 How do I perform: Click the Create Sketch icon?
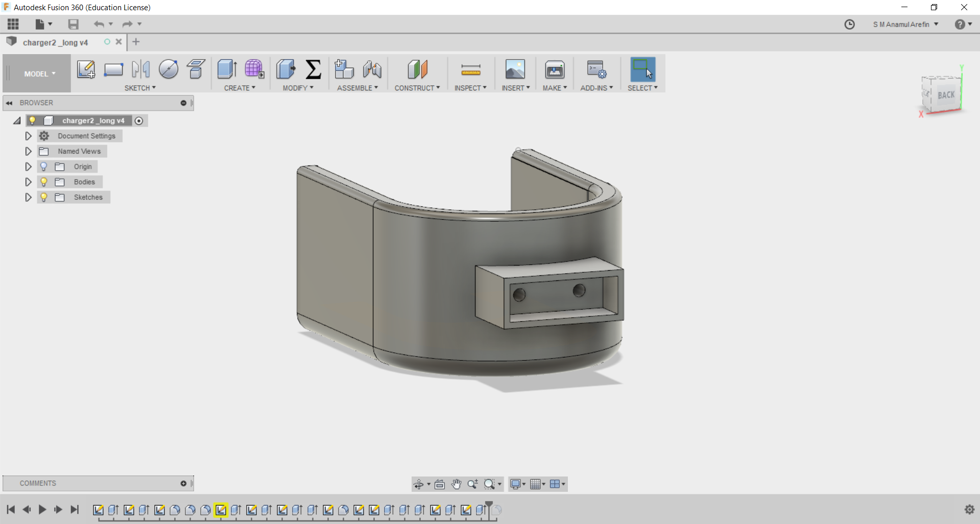point(86,69)
